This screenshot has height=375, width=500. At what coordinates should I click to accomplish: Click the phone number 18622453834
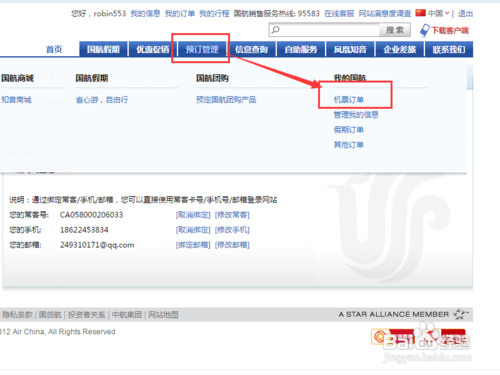[x=84, y=230]
